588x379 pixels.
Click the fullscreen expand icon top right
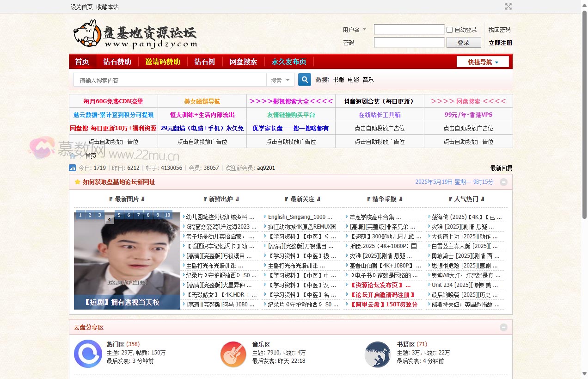(508, 6)
